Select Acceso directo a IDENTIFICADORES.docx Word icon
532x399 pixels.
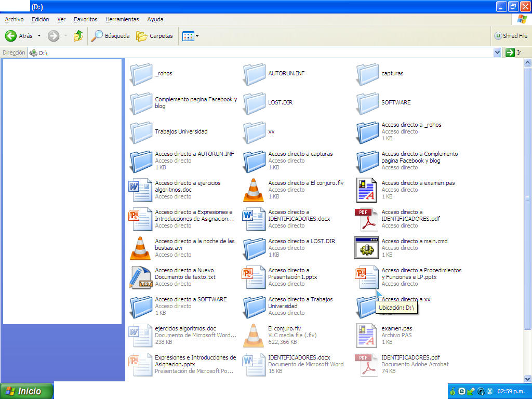pos(254,219)
